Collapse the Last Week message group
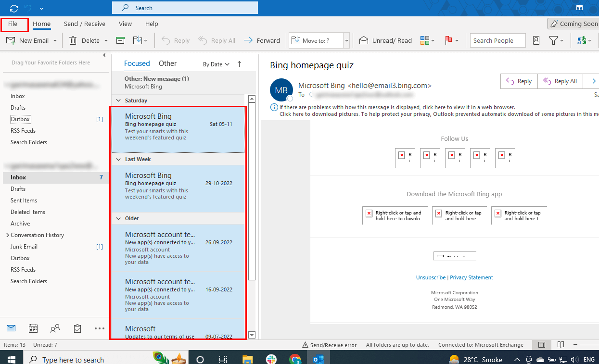 [118, 159]
